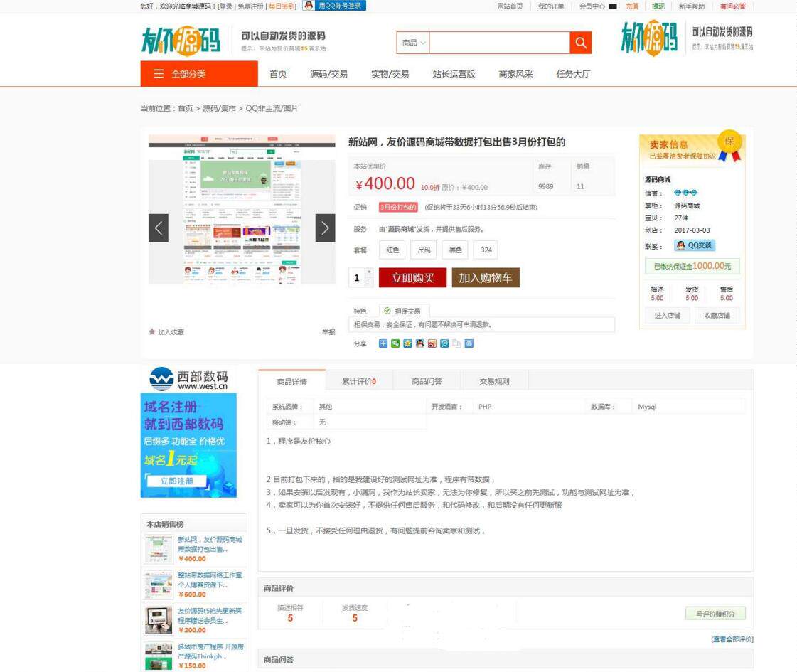Switch to the 交易规则 tab
The image size is (797, 672).
pyautogui.click(x=495, y=381)
